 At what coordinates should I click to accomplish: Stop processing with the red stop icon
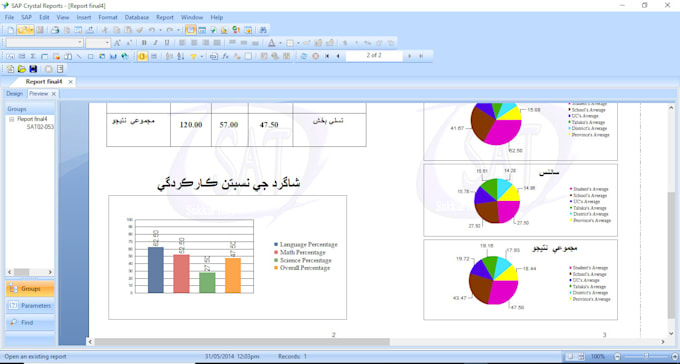point(316,56)
